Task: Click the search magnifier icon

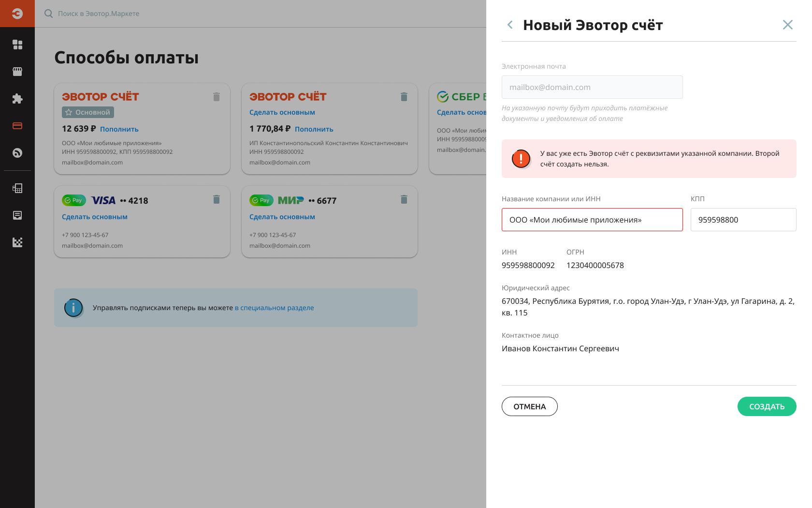Action: (x=48, y=14)
